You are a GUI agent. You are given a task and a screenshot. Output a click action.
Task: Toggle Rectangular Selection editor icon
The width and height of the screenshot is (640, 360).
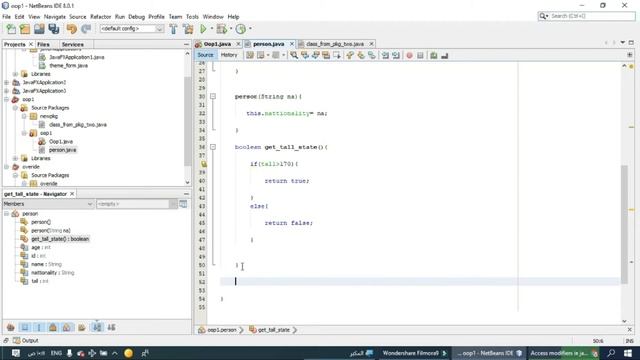tap(337, 55)
